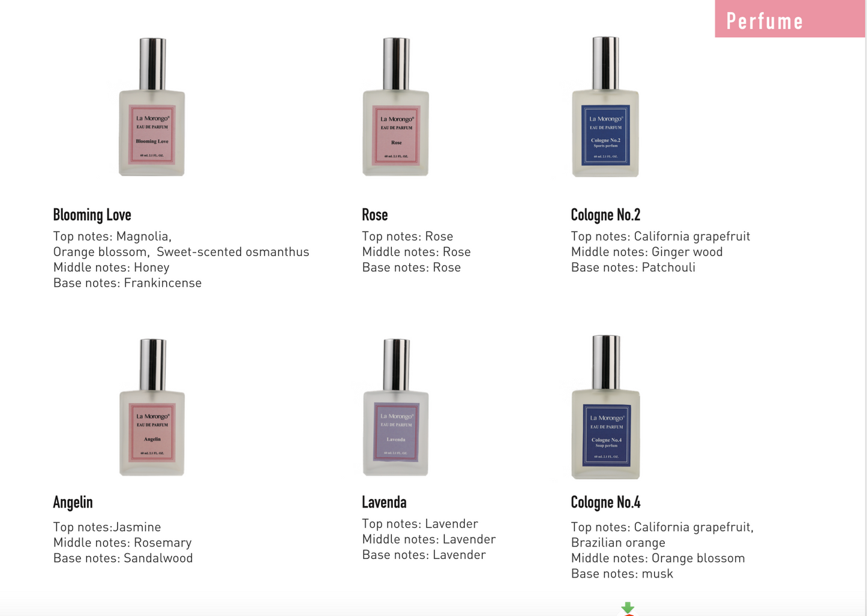Open the pink Perfume tab
Viewport: 867px width, 616px height.
[790, 19]
